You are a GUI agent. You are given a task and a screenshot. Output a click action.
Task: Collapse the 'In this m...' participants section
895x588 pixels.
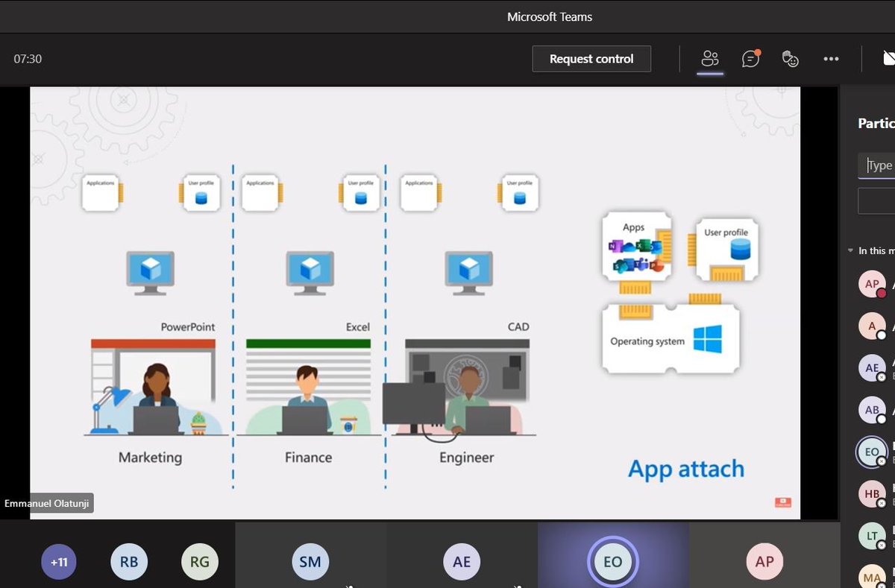pyautogui.click(x=851, y=251)
